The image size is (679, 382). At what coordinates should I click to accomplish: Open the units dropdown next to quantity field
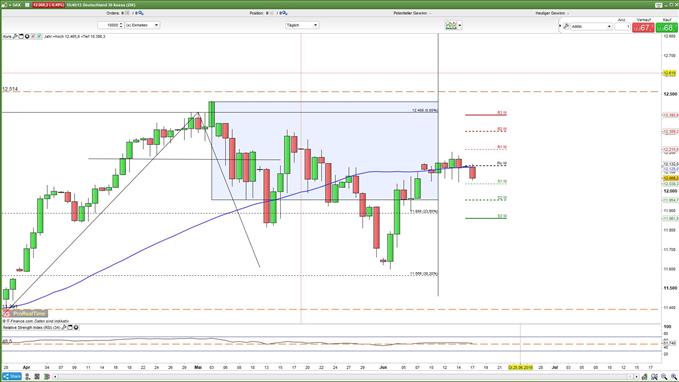[142, 25]
